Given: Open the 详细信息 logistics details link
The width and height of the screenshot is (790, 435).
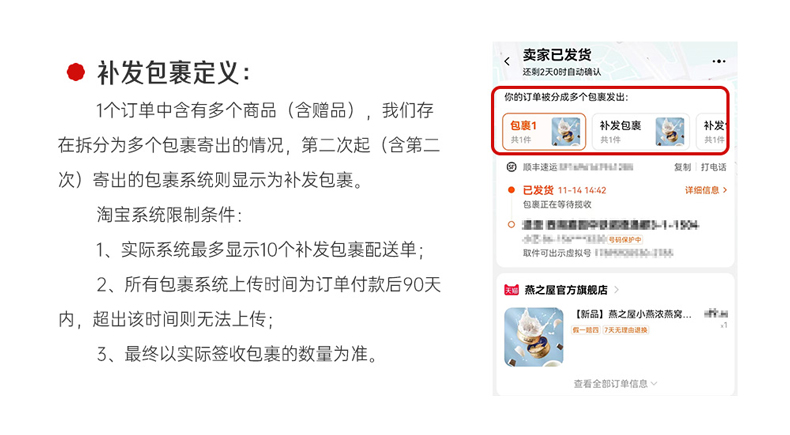Looking at the screenshot, I should tap(706, 190).
